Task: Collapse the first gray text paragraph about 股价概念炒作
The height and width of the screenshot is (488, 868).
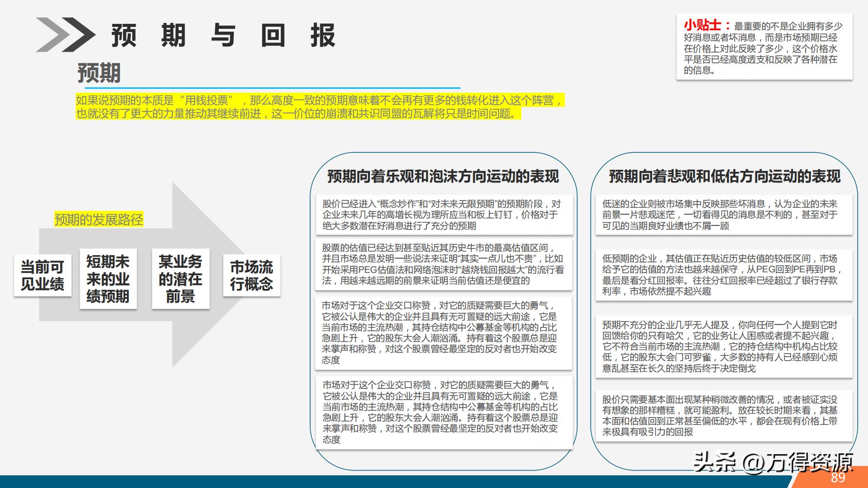Action: click(444, 217)
